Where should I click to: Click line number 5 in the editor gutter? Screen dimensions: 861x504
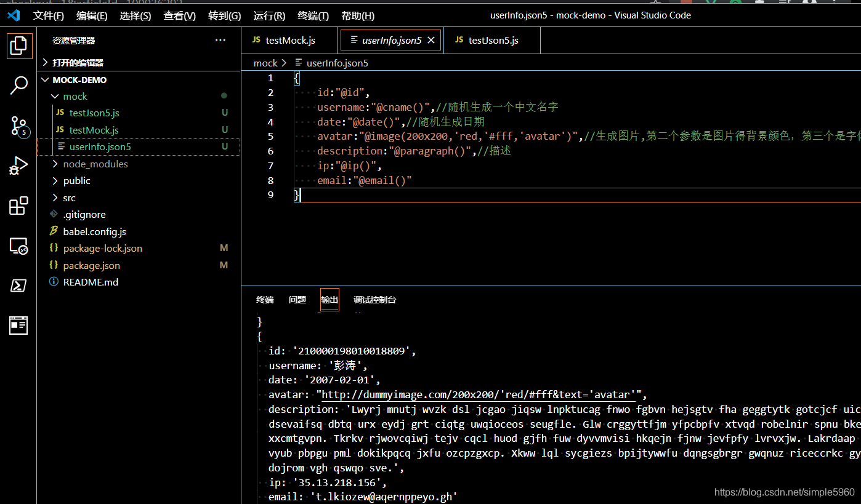[270, 137]
